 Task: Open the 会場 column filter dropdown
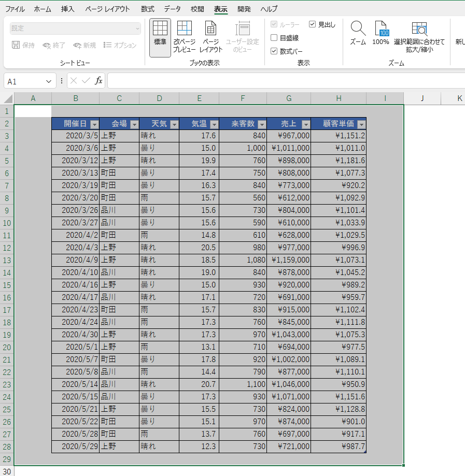[x=134, y=124]
